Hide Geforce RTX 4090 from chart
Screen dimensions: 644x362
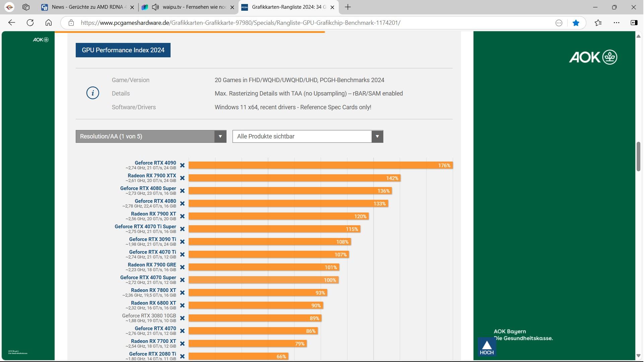[182, 166]
